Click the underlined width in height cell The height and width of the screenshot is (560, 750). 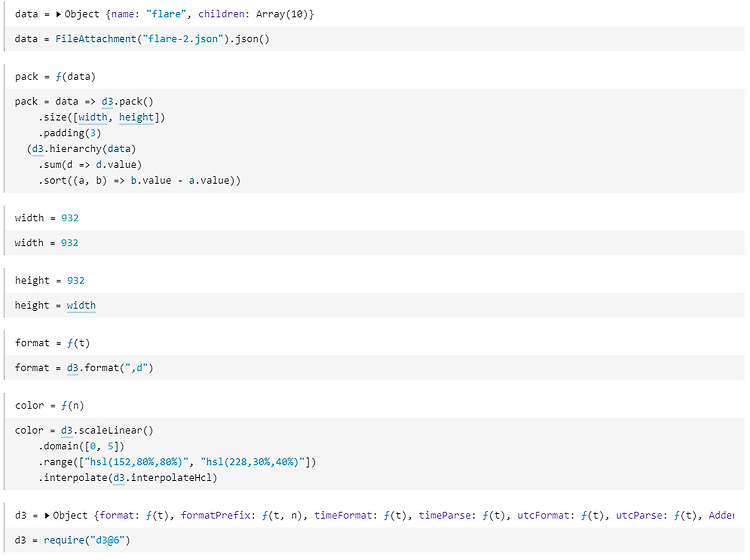81,306
